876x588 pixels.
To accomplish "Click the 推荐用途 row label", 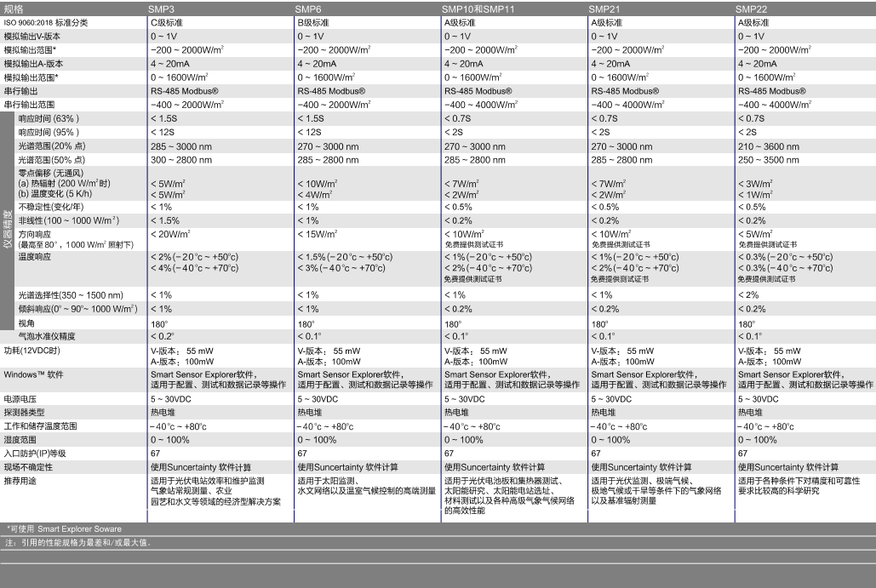I will click(23, 480).
